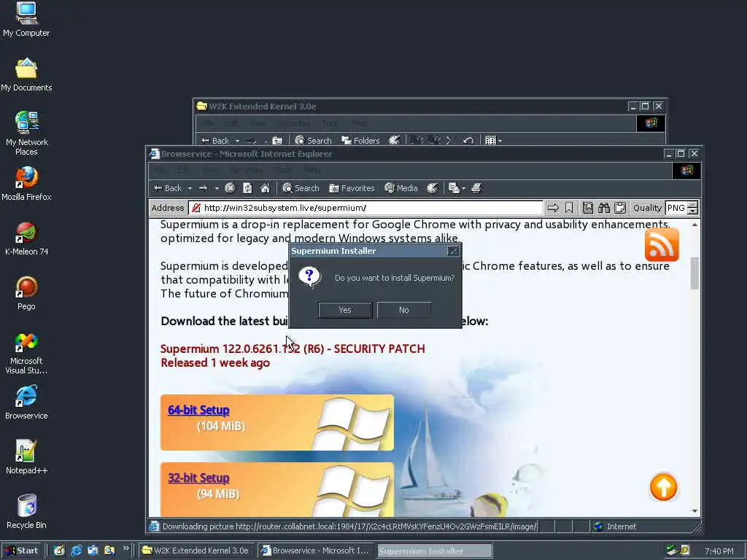This screenshot has height=560, width=747.
Task: Open Notepad++ desktop shortcut
Action: (27, 456)
